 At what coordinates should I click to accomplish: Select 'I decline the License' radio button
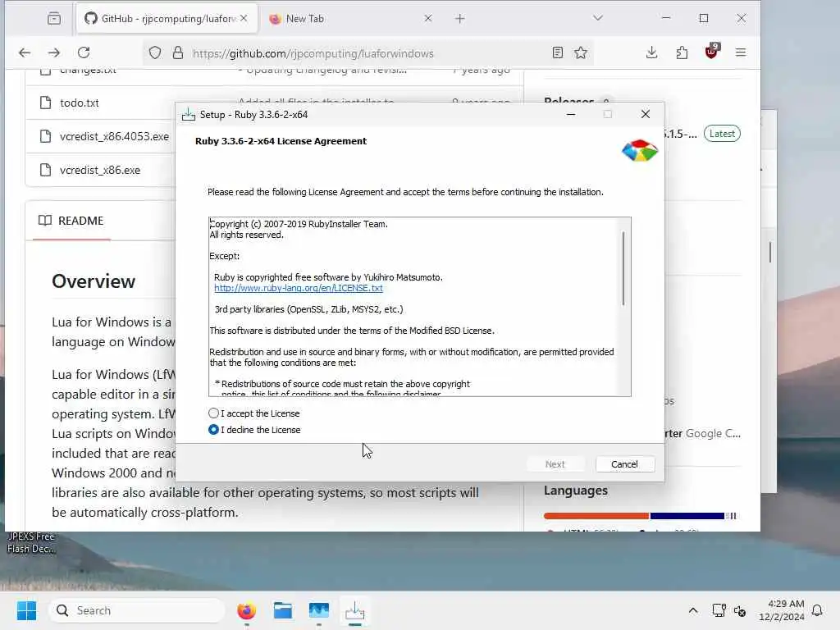pyautogui.click(x=213, y=430)
